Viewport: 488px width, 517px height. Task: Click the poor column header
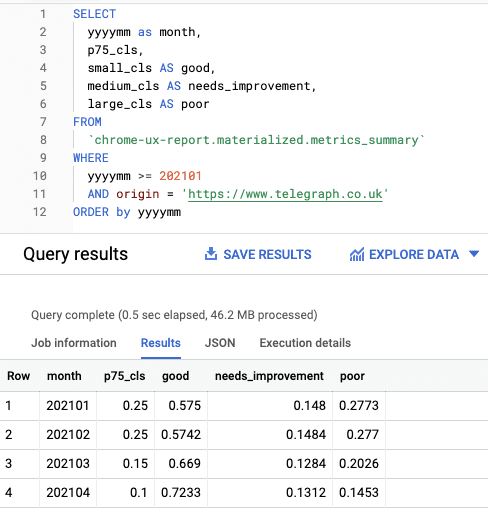click(x=352, y=377)
